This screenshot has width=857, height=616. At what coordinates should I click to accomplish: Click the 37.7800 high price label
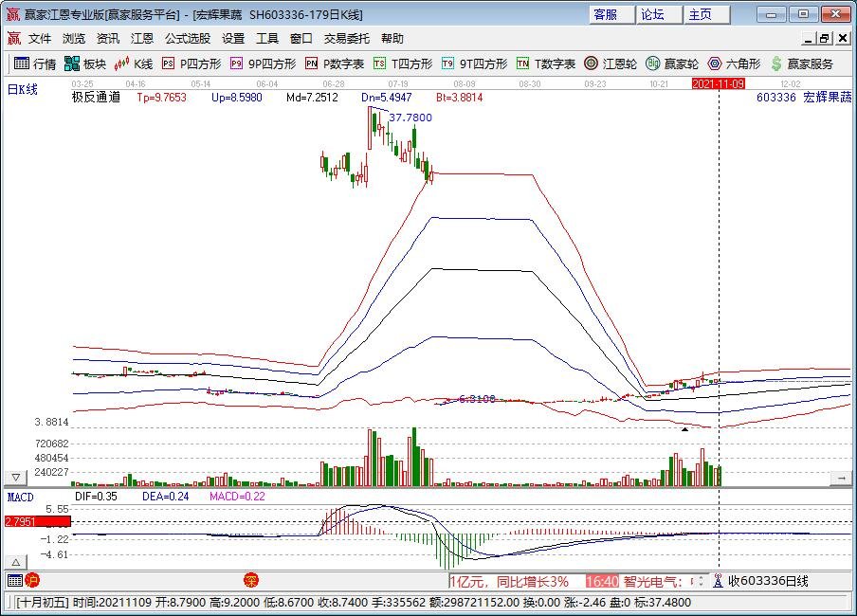[410, 118]
